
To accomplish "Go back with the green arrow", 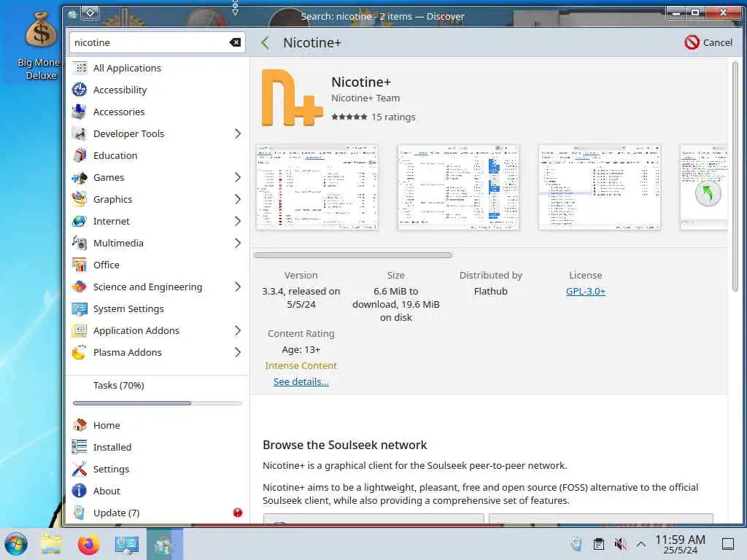I will point(266,43).
